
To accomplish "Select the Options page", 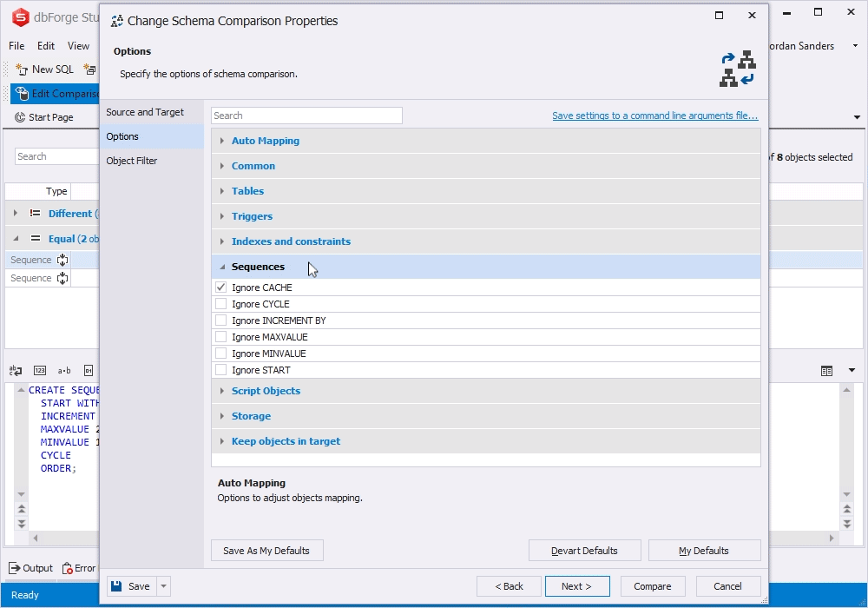I will pyautogui.click(x=152, y=136).
